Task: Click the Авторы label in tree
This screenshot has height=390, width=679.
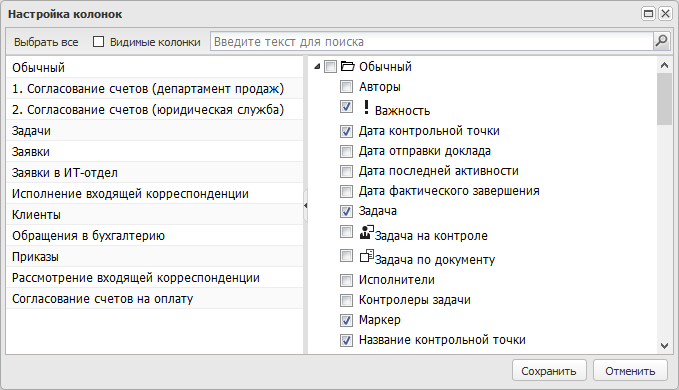Action: 380,87
